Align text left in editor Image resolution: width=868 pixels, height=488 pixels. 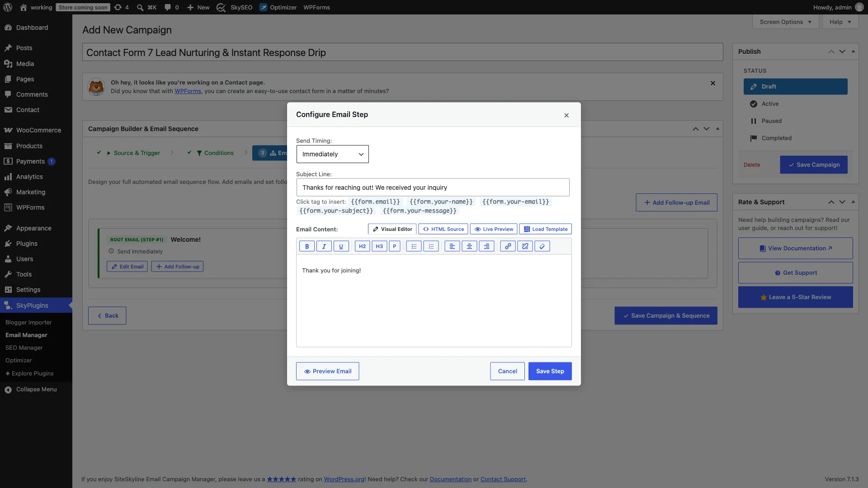[x=452, y=246]
